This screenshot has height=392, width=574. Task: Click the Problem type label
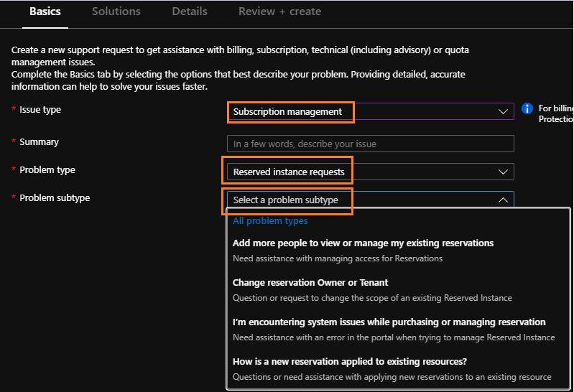(x=47, y=170)
